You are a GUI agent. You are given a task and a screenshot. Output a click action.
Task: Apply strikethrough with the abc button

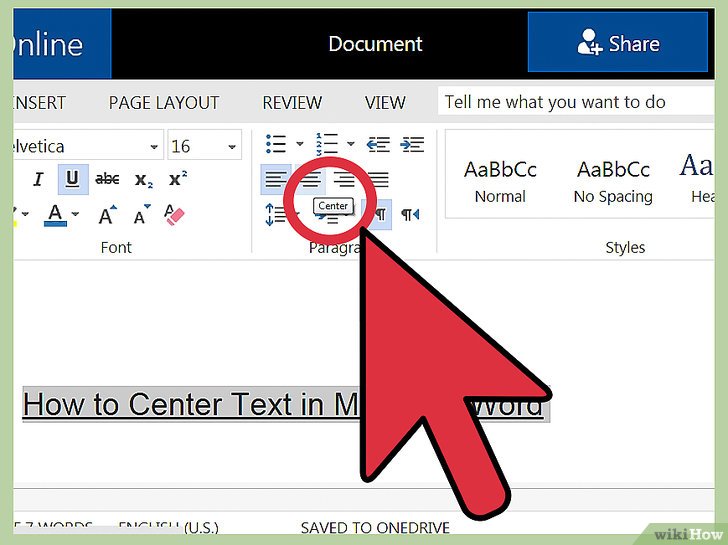coord(107,179)
